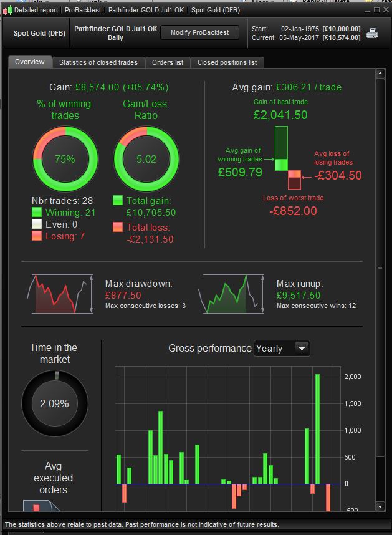Click the red Total loss legend square

pyautogui.click(x=118, y=227)
